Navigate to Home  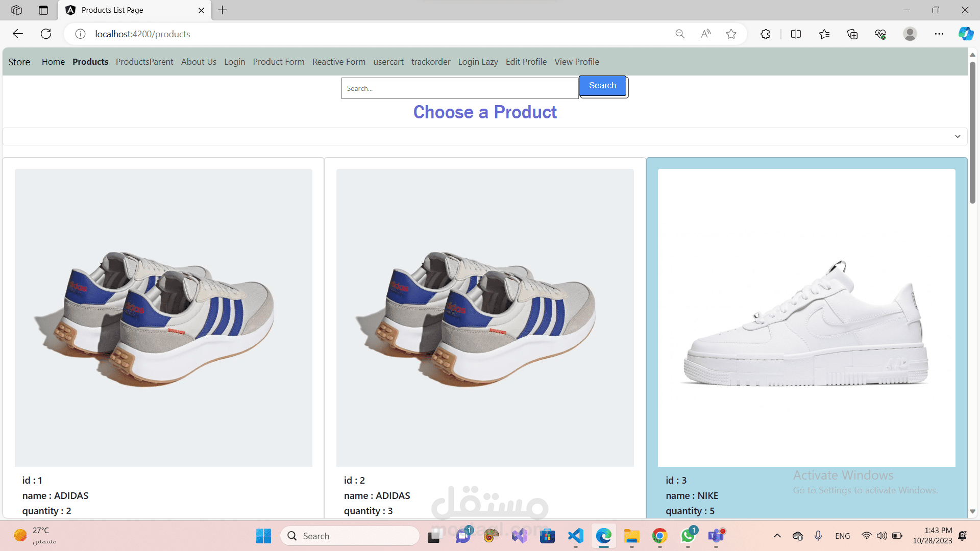click(x=53, y=62)
